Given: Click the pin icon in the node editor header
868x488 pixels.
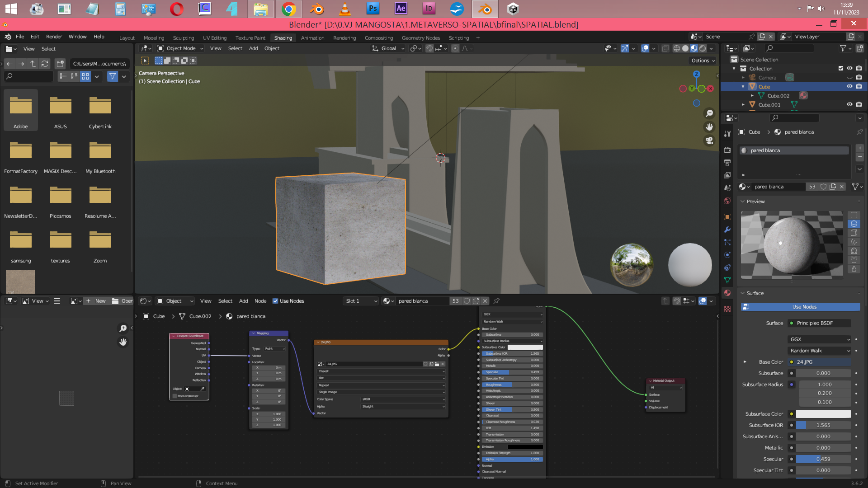Looking at the screenshot, I should pyautogui.click(x=496, y=301).
